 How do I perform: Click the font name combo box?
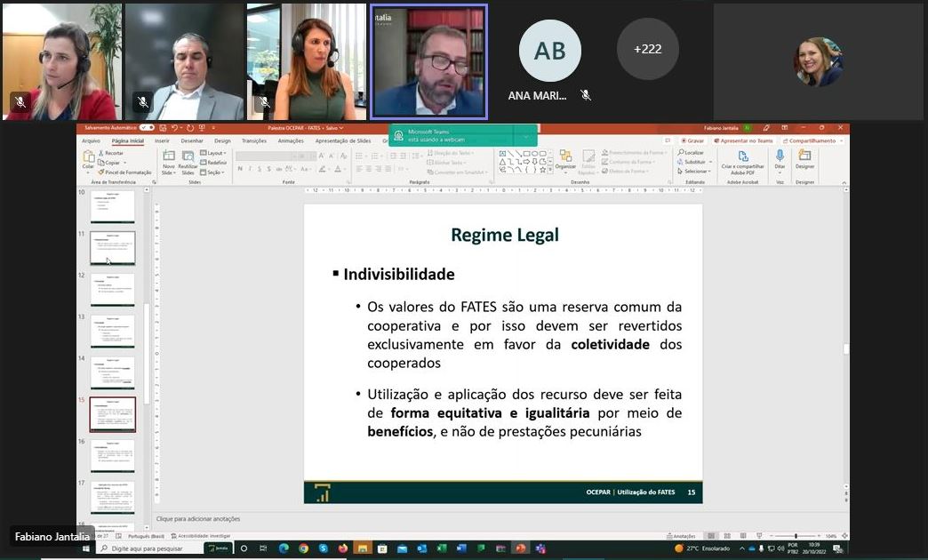click(x=265, y=156)
